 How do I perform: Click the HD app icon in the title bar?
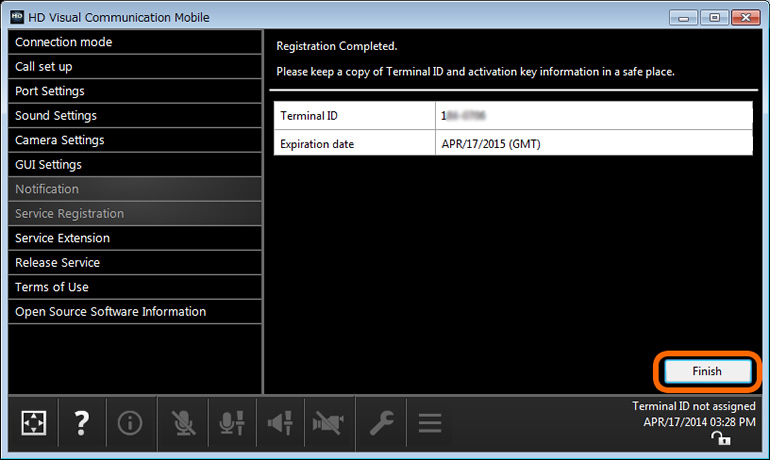(x=17, y=17)
